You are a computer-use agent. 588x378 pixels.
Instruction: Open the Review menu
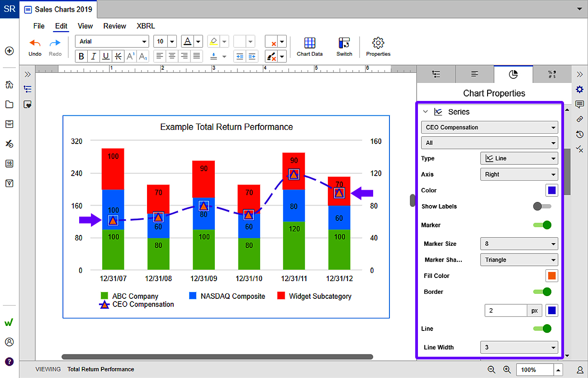click(x=115, y=26)
